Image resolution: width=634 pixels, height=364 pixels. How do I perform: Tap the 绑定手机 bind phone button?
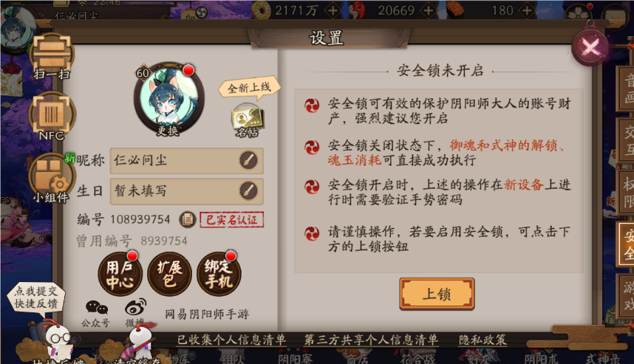click(x=219, y=274)
